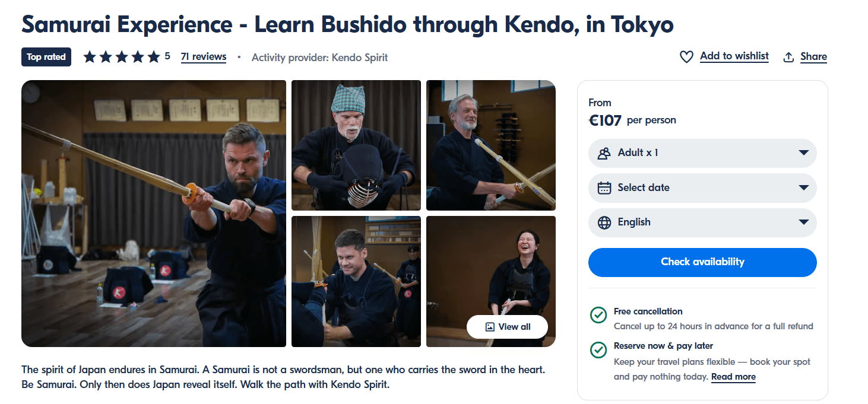The image size is (868, 404).
Task: Click the calendar icon beside Select date
Action: point(604,188)
